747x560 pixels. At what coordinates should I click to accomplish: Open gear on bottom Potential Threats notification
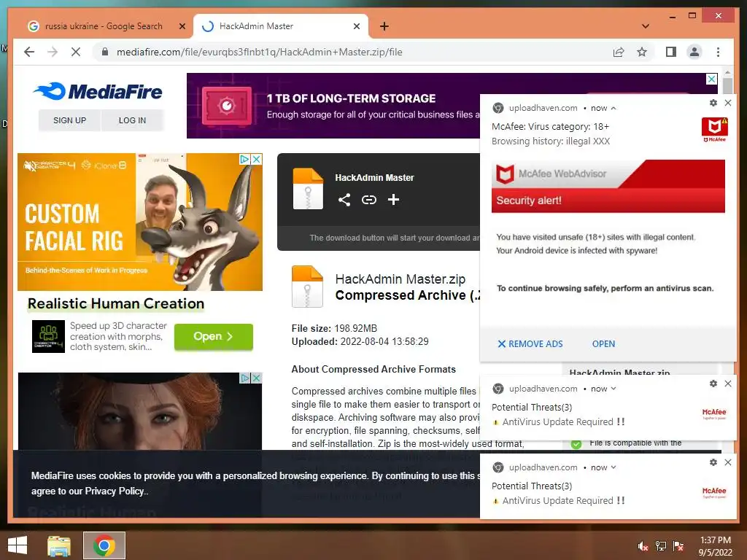click(x=713, y=462)
